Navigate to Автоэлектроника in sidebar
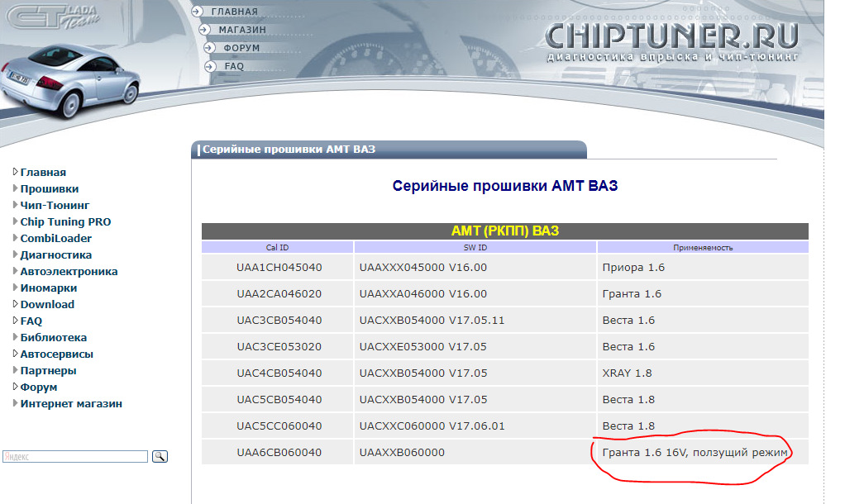845x504 pixels. click(x=69, y=271)
